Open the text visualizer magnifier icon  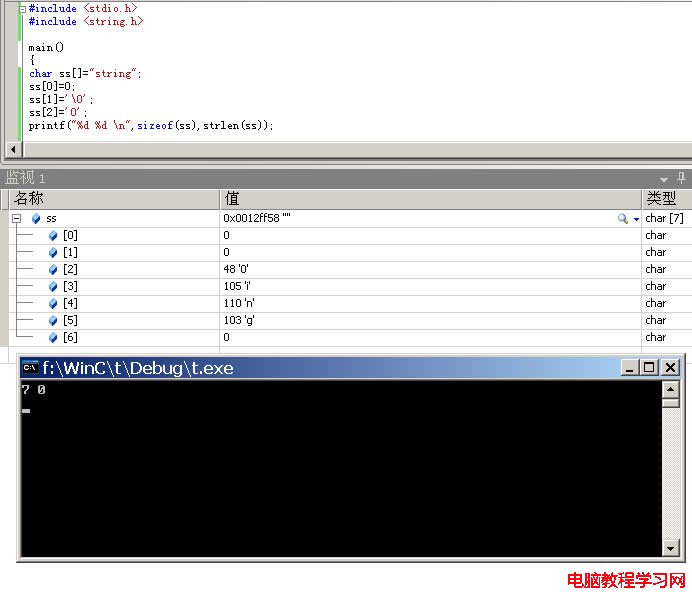[x=623, y=218]
